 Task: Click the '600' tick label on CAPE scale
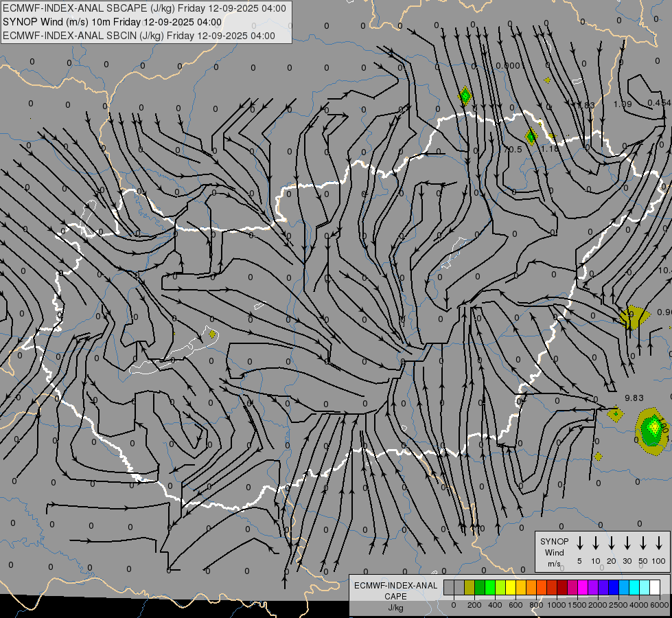point(515,605)
